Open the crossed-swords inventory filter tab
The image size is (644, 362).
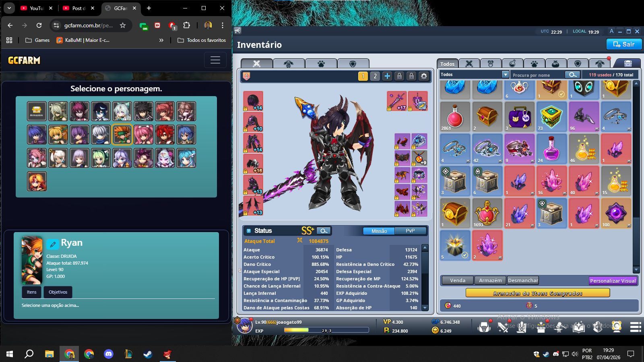[x=469, y=64]
